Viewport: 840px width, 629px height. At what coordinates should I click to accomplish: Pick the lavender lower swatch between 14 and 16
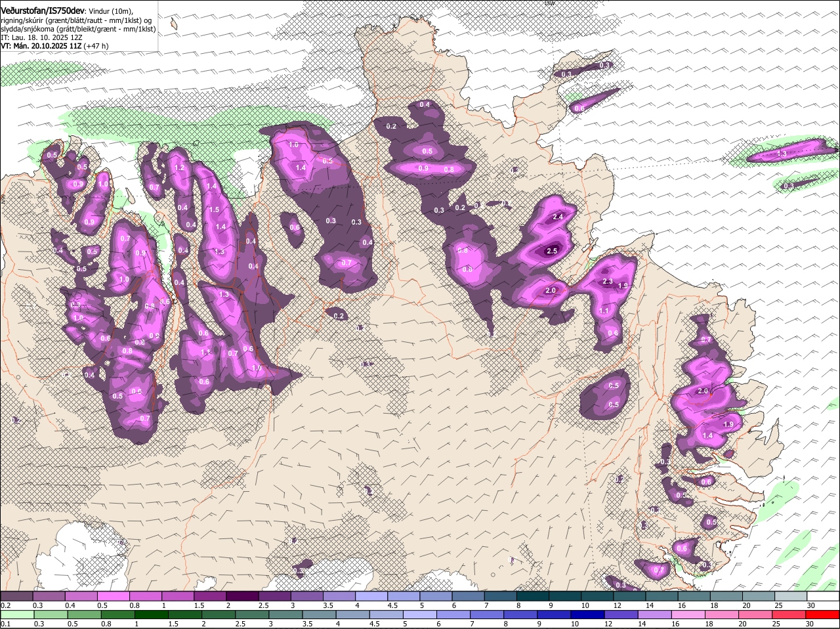[x=655, y=615]
